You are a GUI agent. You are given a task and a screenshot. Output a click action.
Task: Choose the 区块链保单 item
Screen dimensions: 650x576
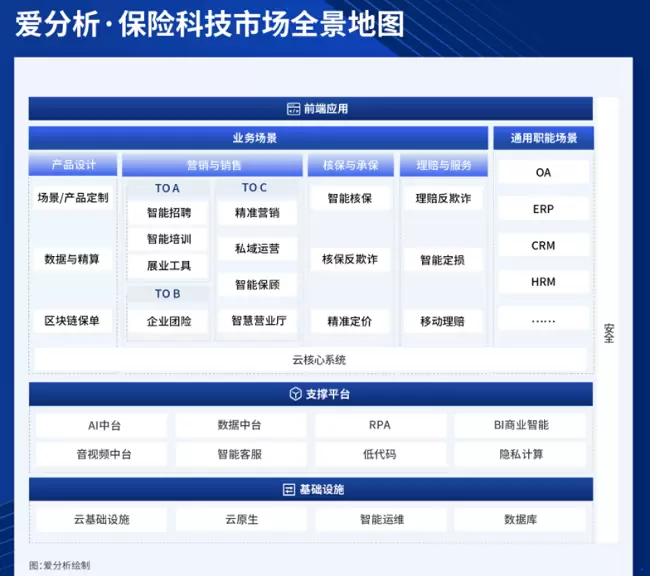[72, 321]
